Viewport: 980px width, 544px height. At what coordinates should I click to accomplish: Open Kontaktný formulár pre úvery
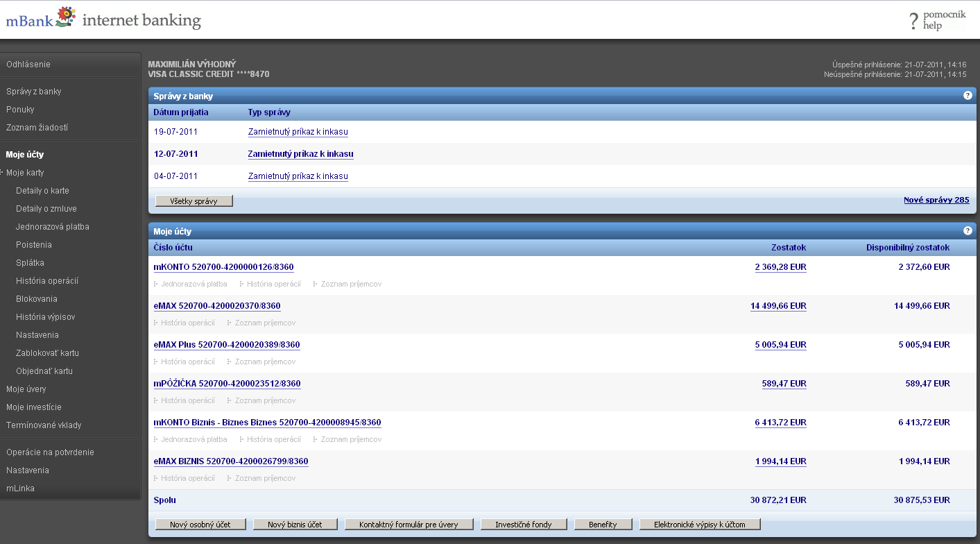pyautogui.click(x=409, y=525)
